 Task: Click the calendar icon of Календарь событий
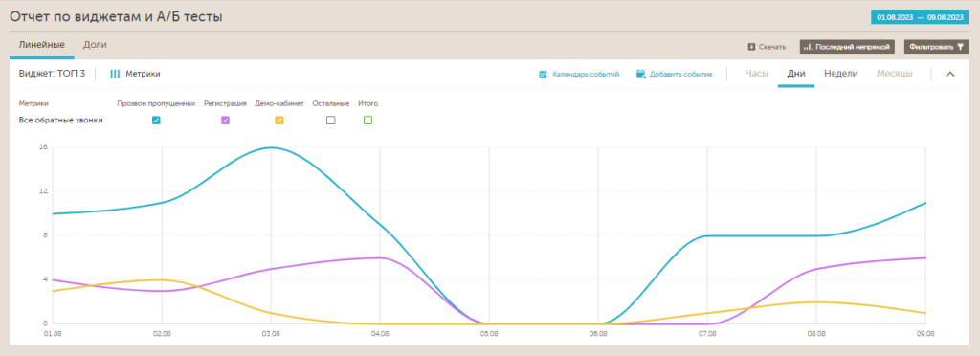pyautogui.click(x=544, y=75)
